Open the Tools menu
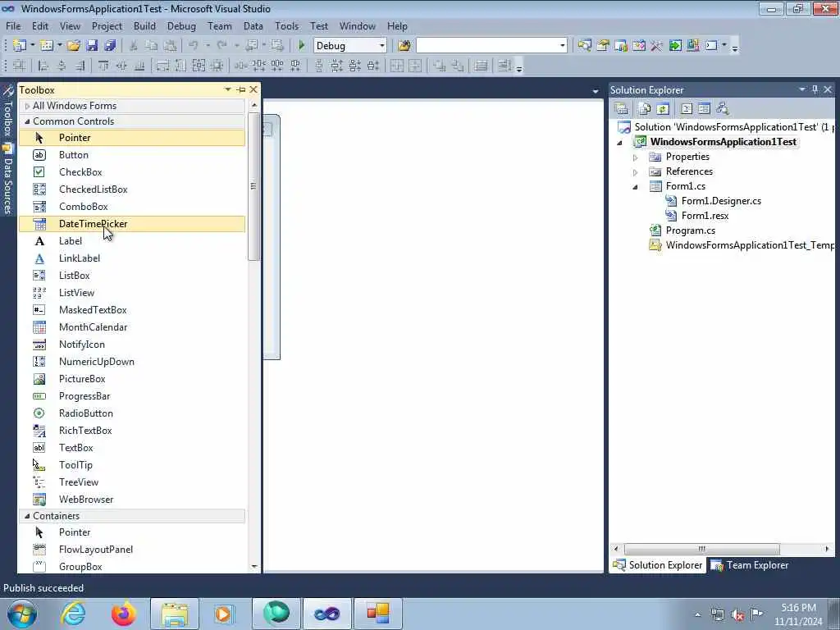840x630 pixels. point(286,26)
